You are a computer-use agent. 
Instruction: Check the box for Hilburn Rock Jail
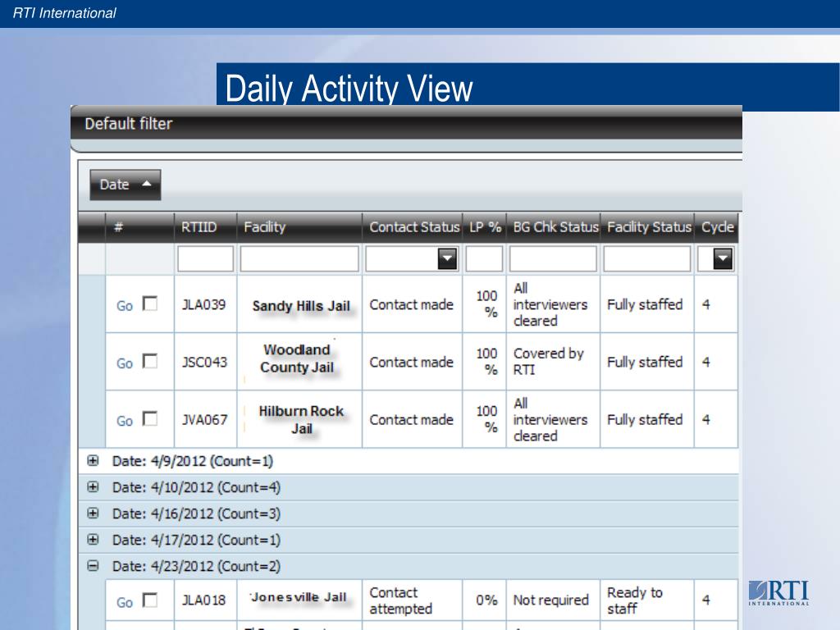pyautogui.click(x=150, y=418)
